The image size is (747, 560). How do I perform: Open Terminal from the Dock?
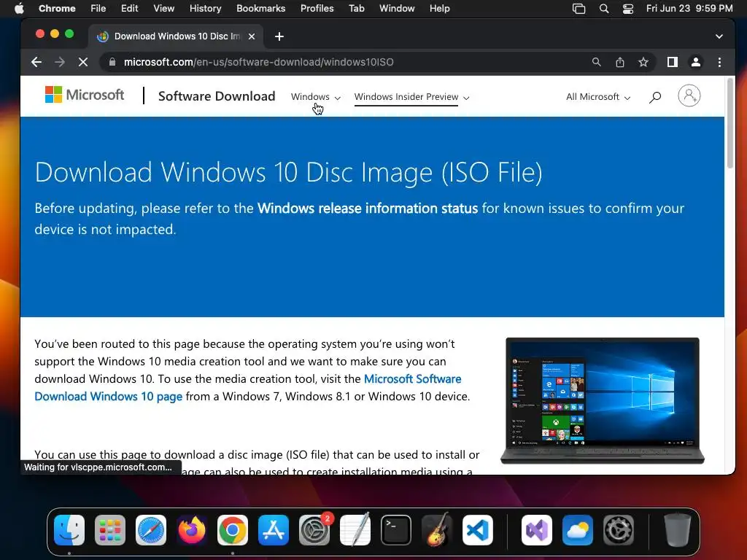click(396, 530)
